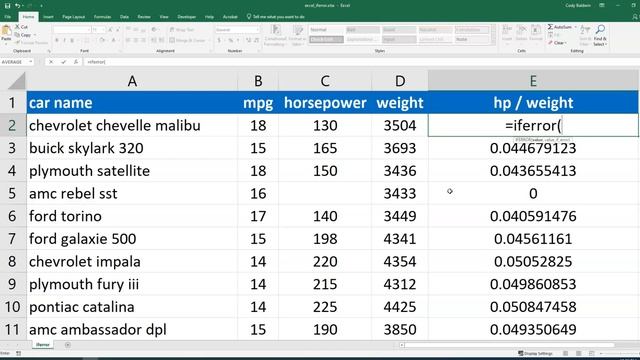
Task: Open the font name combo box
Action: coord(71,30)
